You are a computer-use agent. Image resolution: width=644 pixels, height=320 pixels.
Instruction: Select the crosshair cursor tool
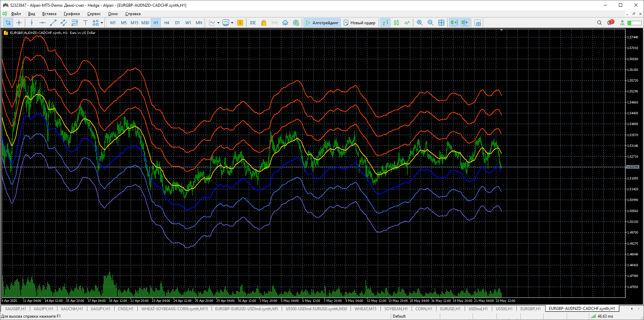(19, 23)
